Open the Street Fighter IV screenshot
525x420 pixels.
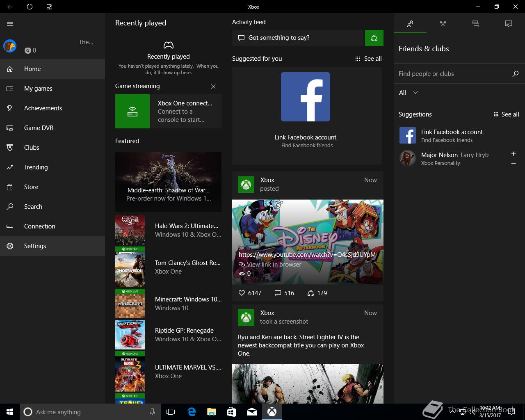click(308, 383)
